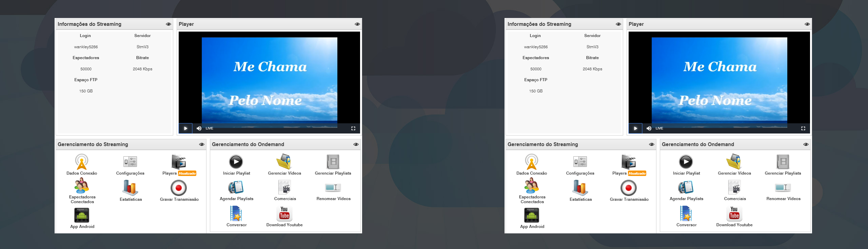The height and width of the screenshot is (249, 868).
Task: Click server StmV3 in right info panel
Action: click(x=592, y=47)
